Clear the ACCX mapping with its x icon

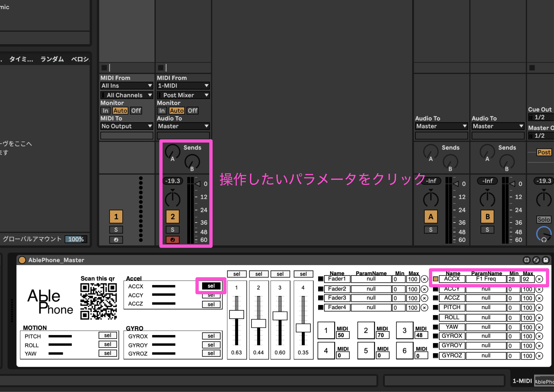click(539, 279)
